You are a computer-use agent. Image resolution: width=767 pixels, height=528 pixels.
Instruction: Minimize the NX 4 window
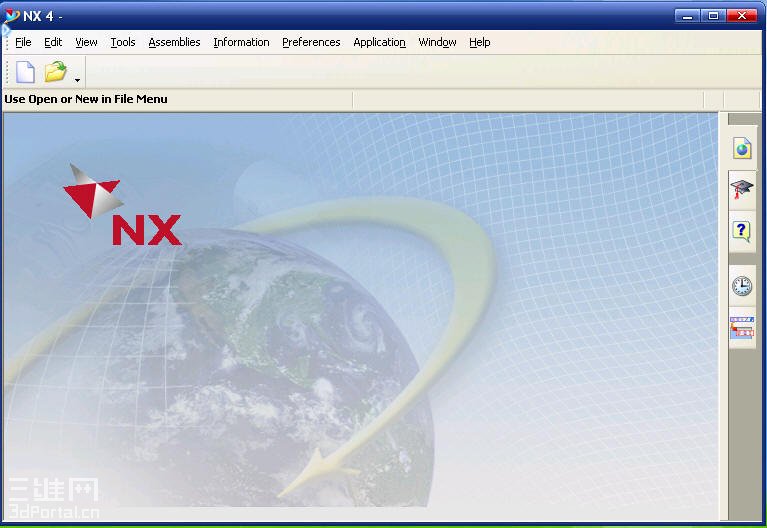(687, 16)
